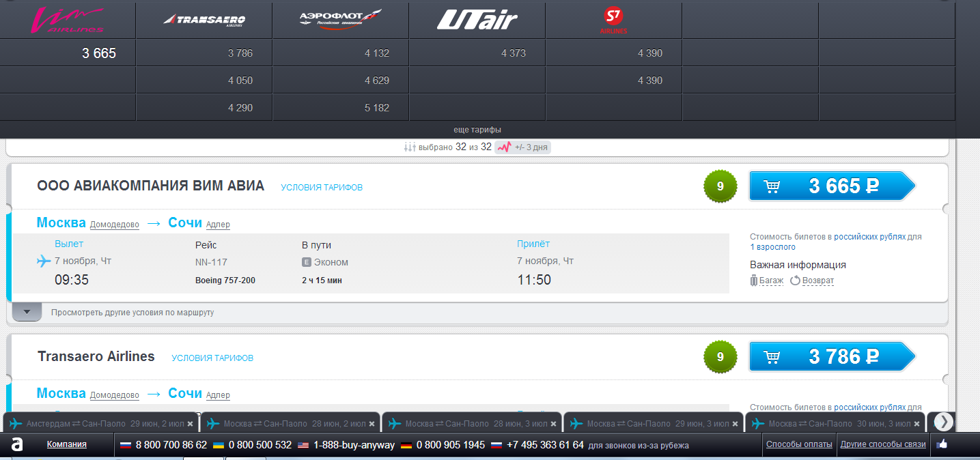The image size is (980, 460).
Task: Open УСЛОВИЯ ТАРИФОВ for Transaero Airlines
Action: coord(212,358)
